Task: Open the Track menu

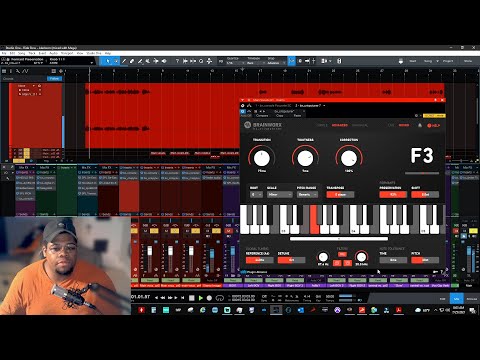Action: [32, 53]
